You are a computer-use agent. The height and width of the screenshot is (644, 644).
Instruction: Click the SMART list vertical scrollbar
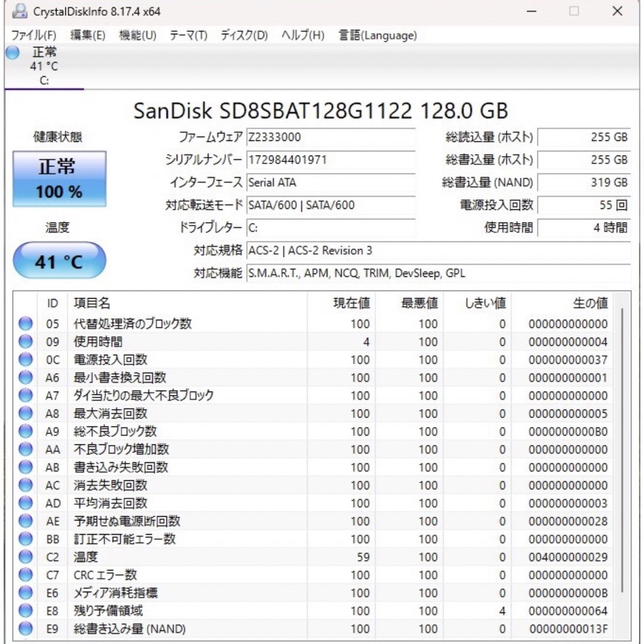(623, 450)
